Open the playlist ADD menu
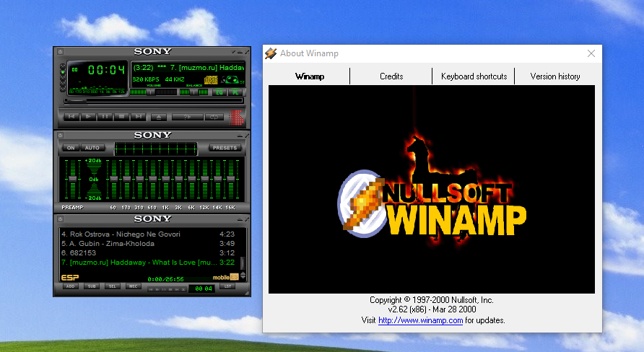Viewport: 644px width, 352px height. click(70, 286)
